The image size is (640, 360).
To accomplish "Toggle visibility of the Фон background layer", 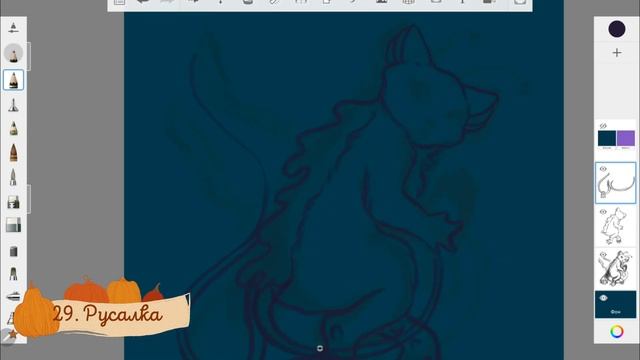I will tap(603, 298).
